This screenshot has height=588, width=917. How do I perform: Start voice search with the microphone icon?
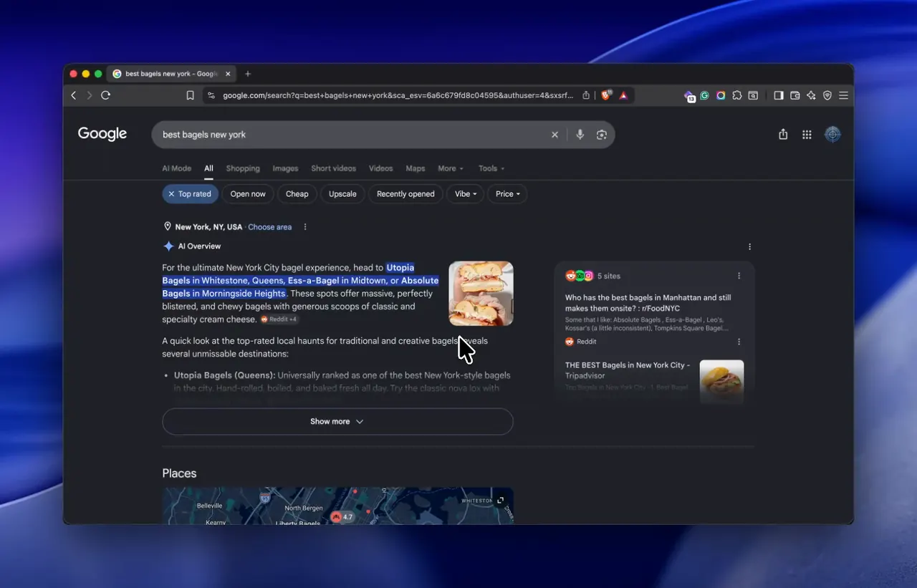tap(580, 135)
